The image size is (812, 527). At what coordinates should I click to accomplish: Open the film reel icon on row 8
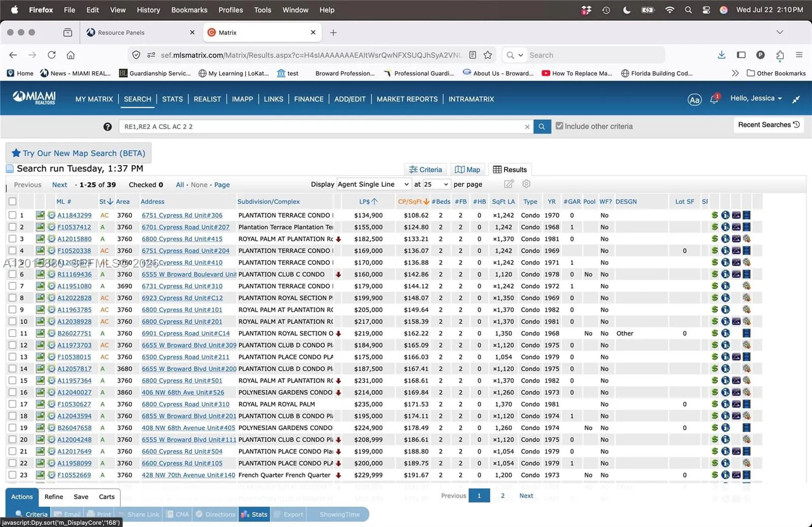coord(747,298)
